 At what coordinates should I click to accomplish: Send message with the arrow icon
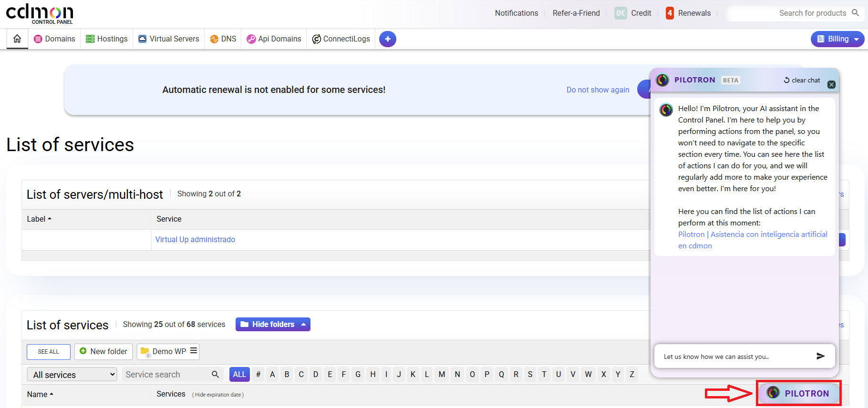[820, 356]
